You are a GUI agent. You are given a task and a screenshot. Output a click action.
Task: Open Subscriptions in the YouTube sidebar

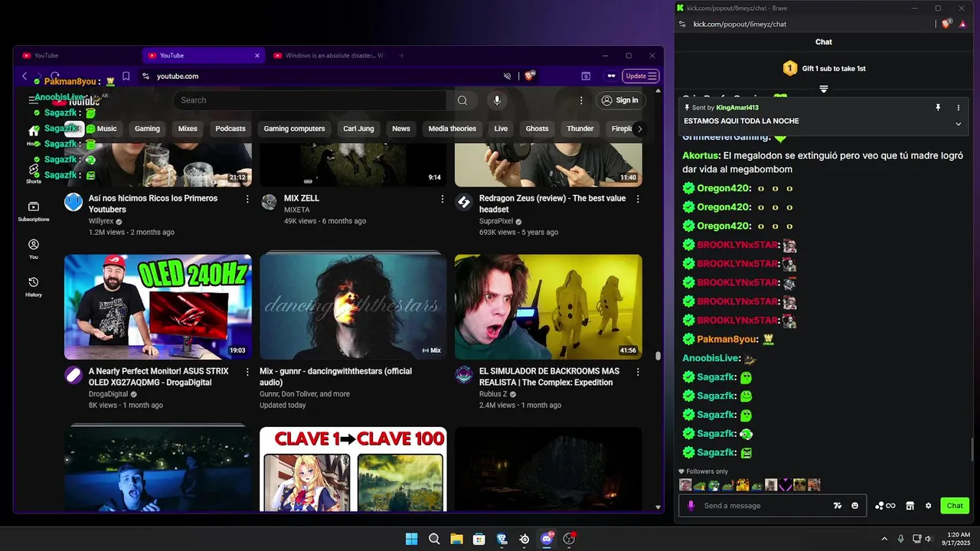pyautogui.click(x=34, y=211)
